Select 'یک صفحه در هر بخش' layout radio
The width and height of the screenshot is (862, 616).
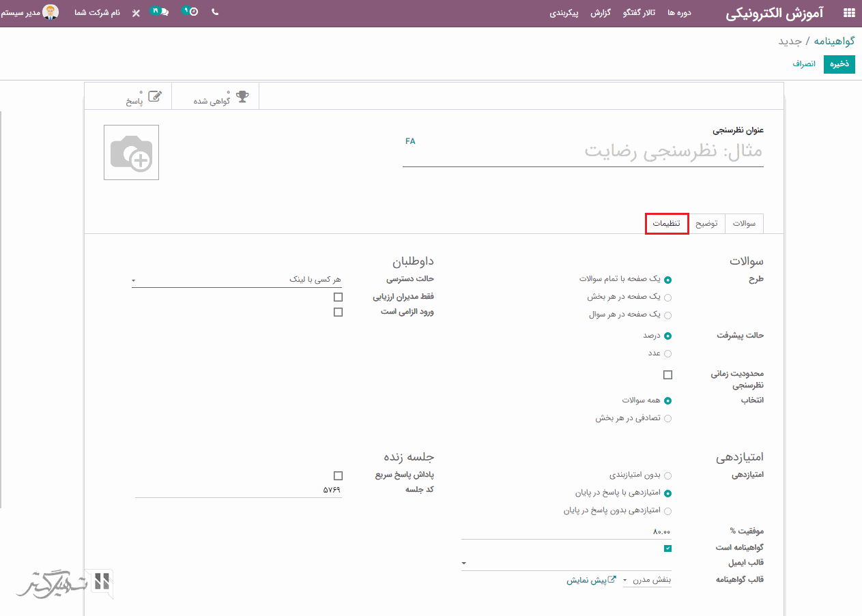(x=667, y=297)
